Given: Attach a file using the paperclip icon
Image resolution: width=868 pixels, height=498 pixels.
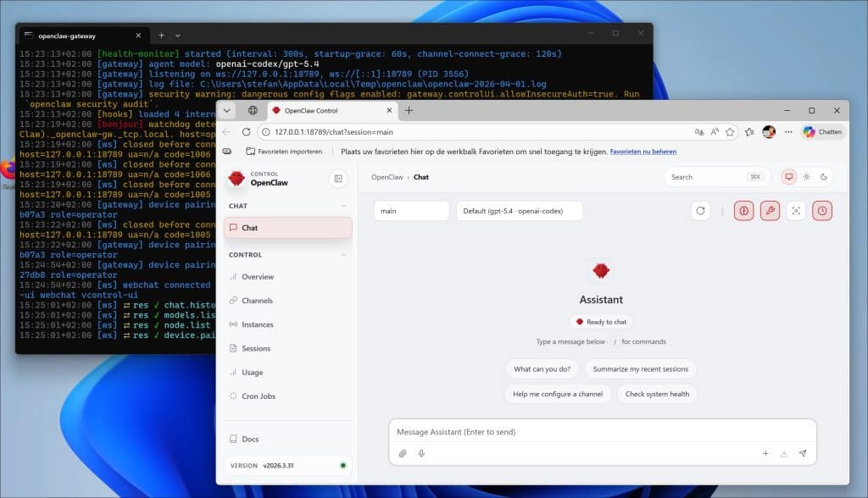Looking at the screenshot, I should tap(403, 454).
